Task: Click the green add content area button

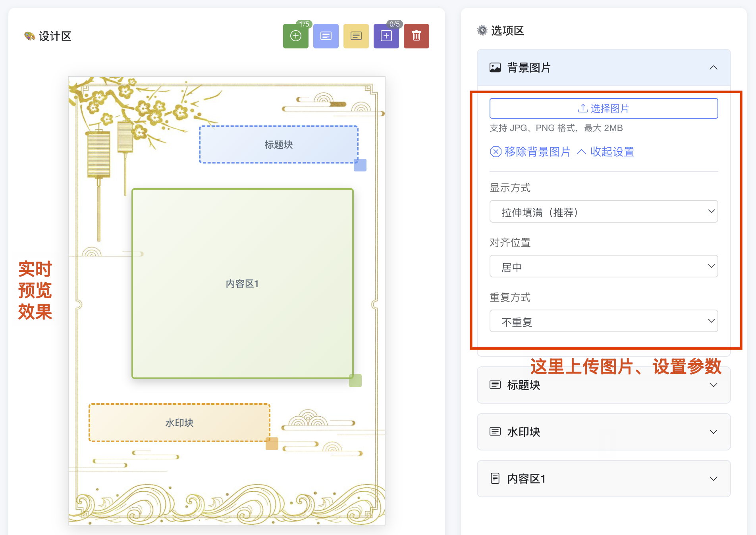Action: 295,36
